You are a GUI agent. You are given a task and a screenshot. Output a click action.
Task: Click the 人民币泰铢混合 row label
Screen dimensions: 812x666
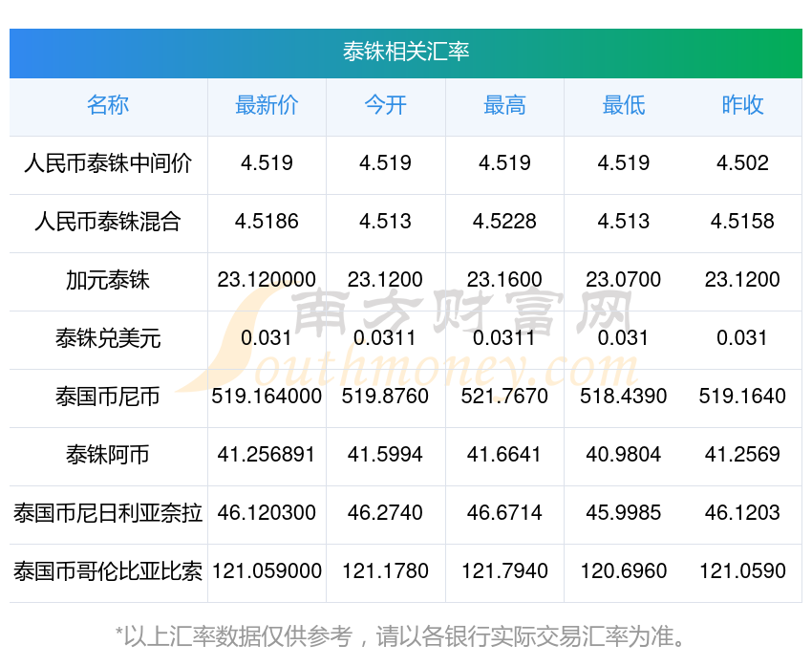(x=108, y=222)
